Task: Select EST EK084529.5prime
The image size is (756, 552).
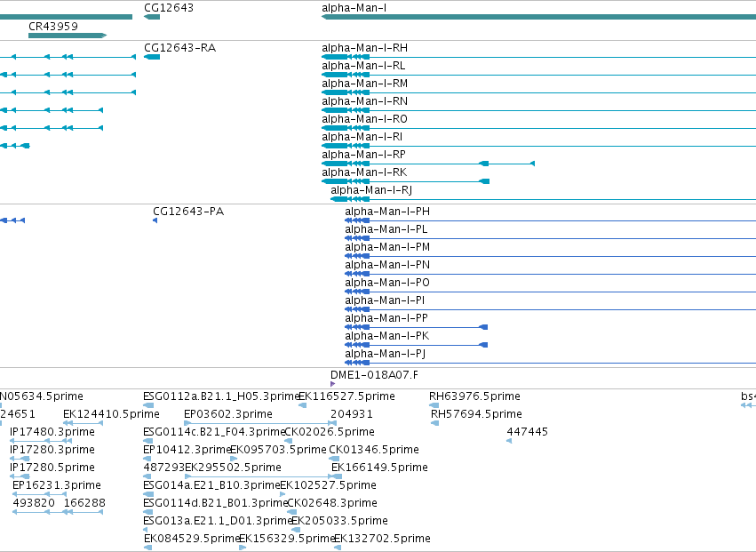Action: 193,540
